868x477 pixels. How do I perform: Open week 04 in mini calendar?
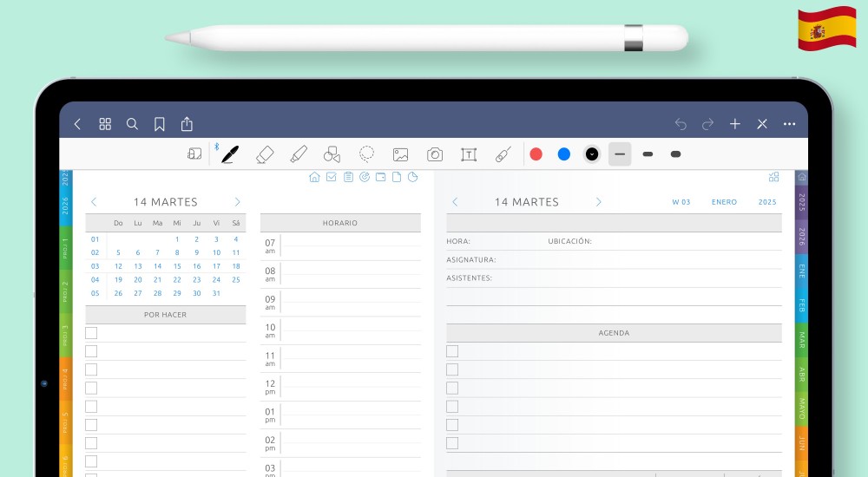pos(95,280)
